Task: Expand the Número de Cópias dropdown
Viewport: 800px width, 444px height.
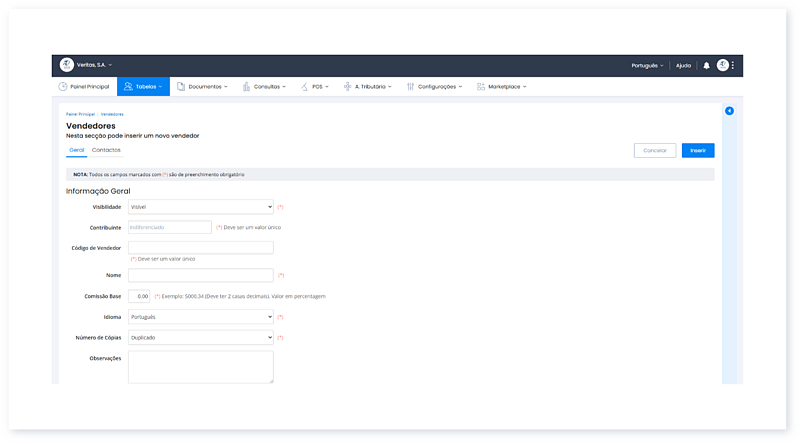Action: coord(200,338)
